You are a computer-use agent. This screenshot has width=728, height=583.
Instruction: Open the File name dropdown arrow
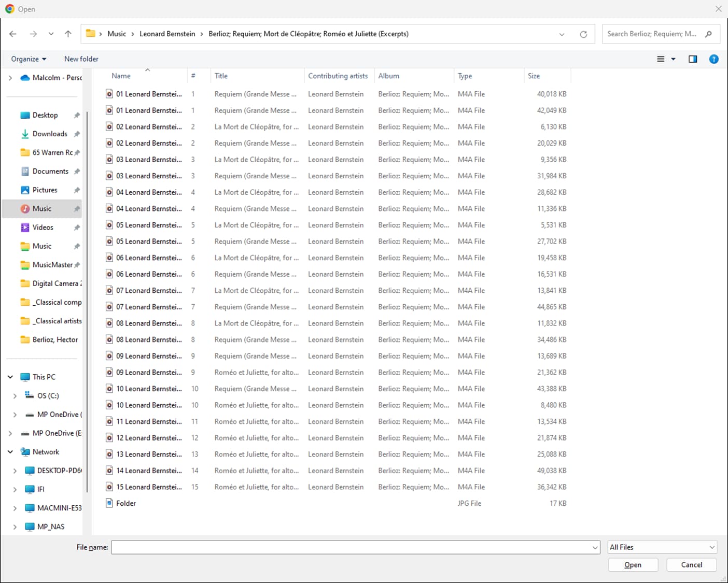tap(595, 547)
